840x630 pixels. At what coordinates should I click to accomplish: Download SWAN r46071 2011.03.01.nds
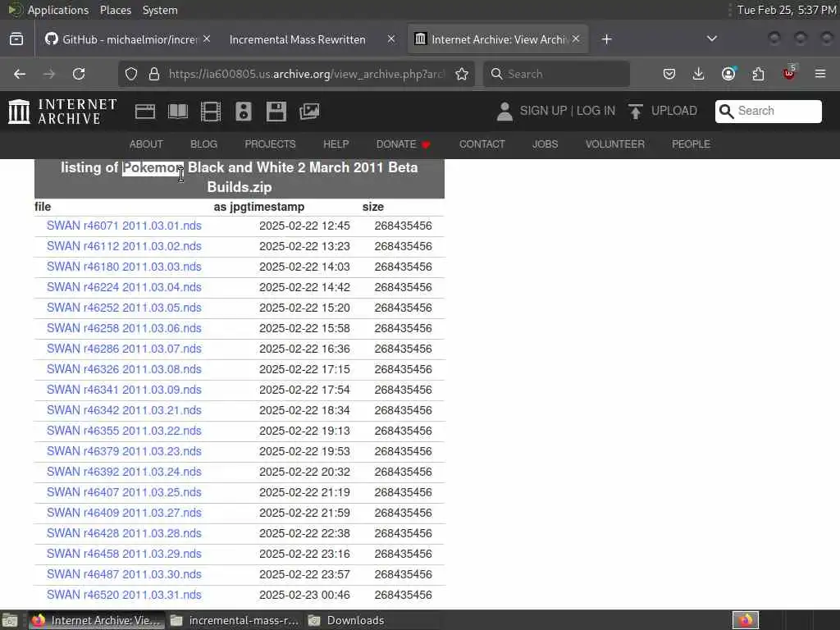(x=124, y=226)
